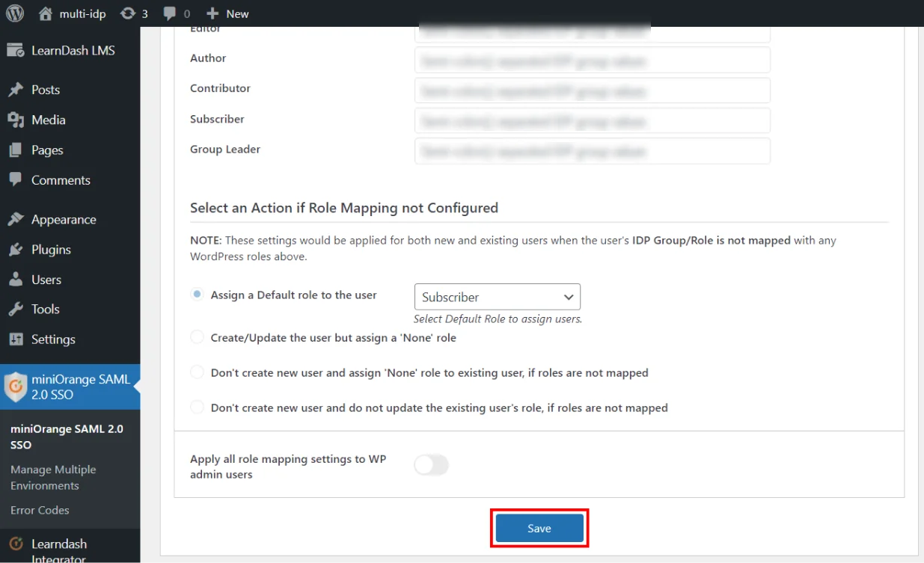Open Manage Multiple Environments link
The height and width of the screenshot is (563, 924).
pos(53,478)
